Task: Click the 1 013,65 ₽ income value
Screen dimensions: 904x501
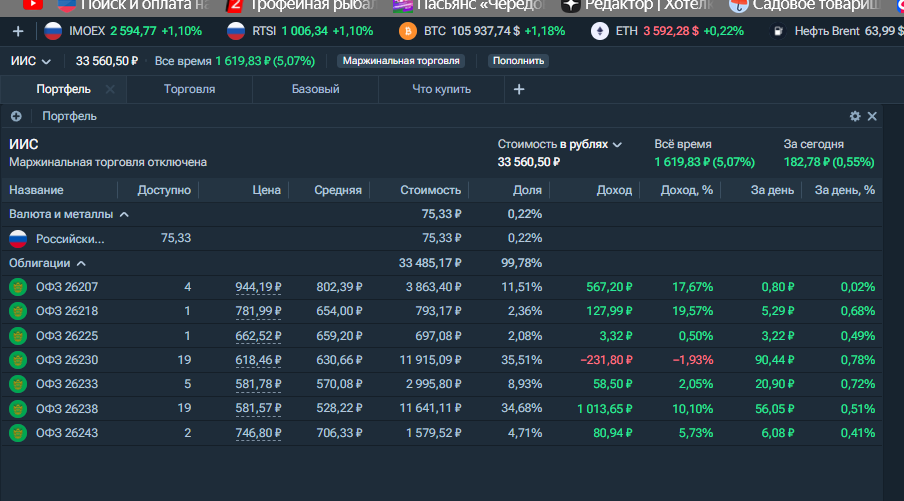Action: (604, 409)
